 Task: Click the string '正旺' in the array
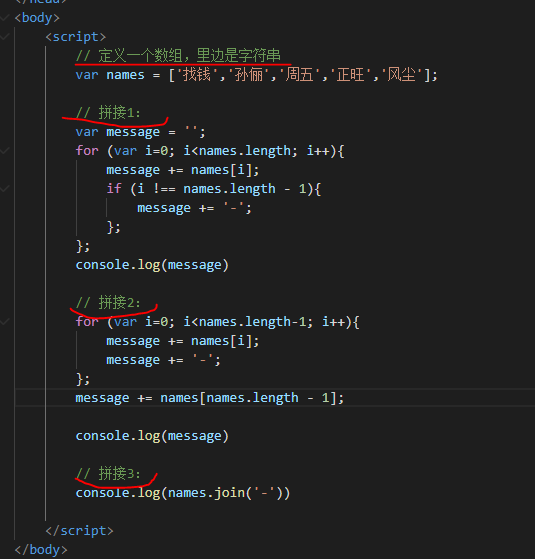(351, 75)
